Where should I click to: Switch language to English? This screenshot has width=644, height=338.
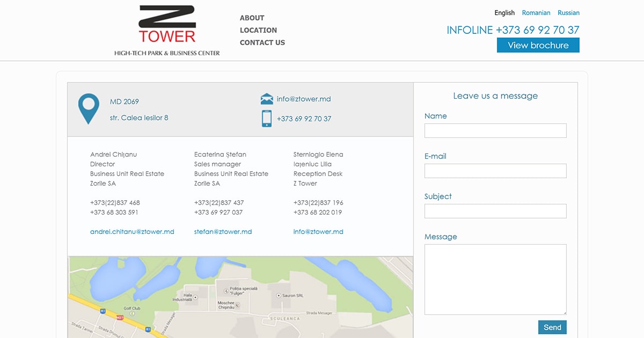tap(504, 13)
